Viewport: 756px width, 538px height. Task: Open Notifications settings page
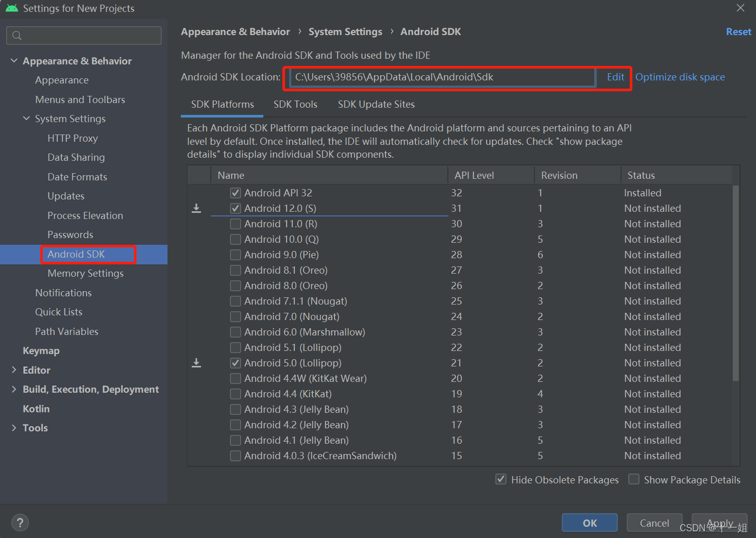click(x=63, y=293)
